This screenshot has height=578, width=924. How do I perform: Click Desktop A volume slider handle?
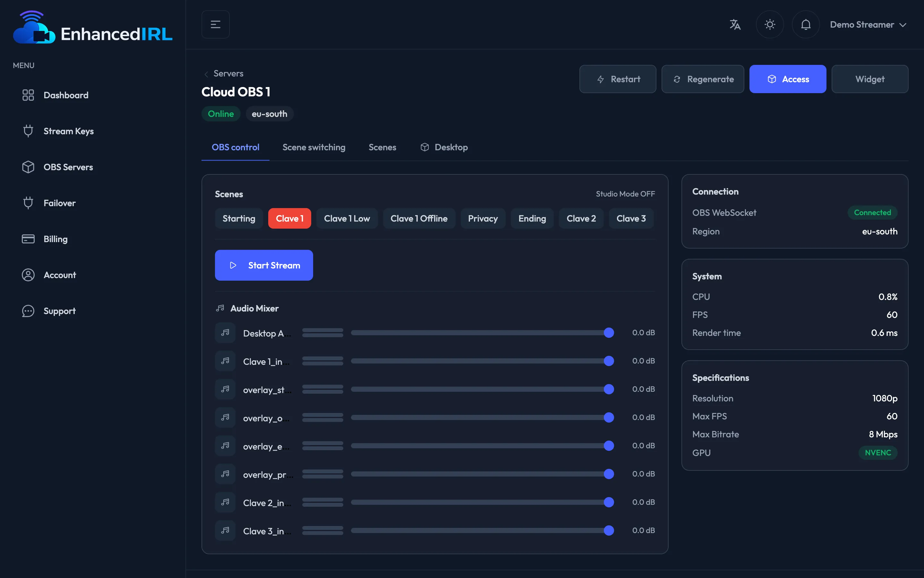609,333
